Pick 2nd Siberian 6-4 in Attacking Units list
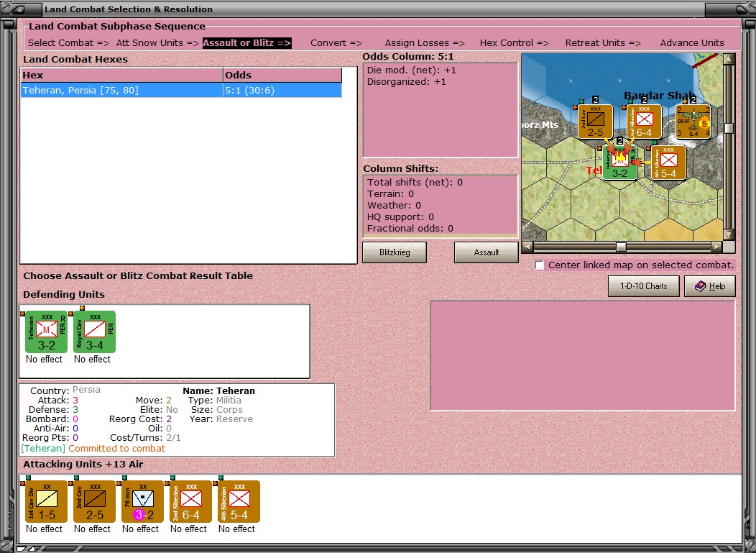The width and height of the screenshot is (756, 553). pos(191,501)
